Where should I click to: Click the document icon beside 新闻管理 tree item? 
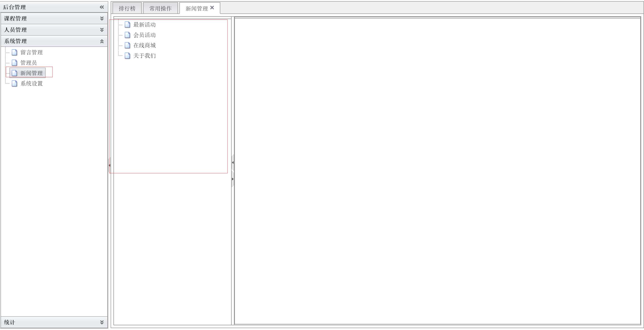[x=15, y=73]
